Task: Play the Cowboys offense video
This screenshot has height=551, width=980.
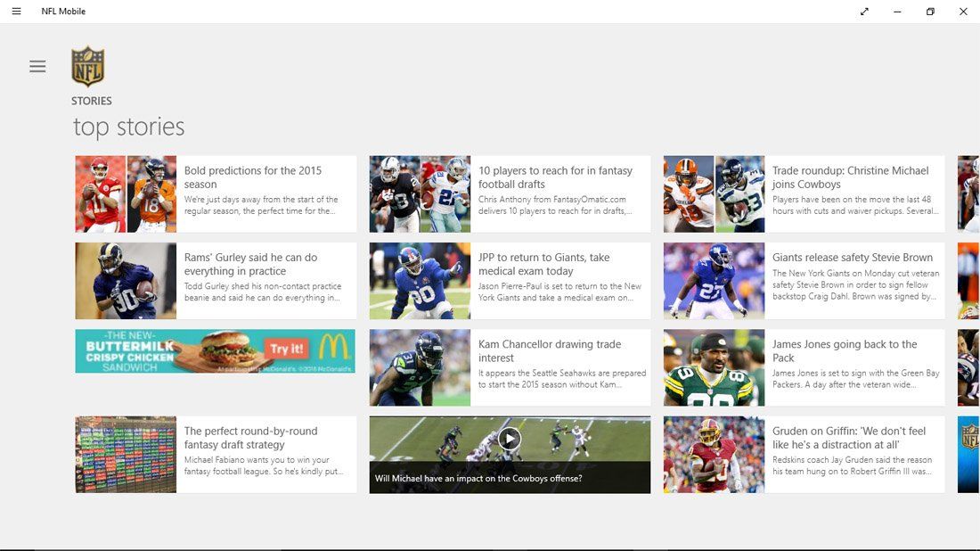Action: 509,438
